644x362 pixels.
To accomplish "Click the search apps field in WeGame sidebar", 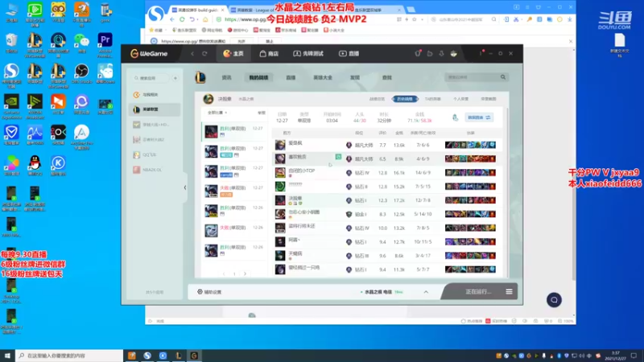I will [151, 78].
